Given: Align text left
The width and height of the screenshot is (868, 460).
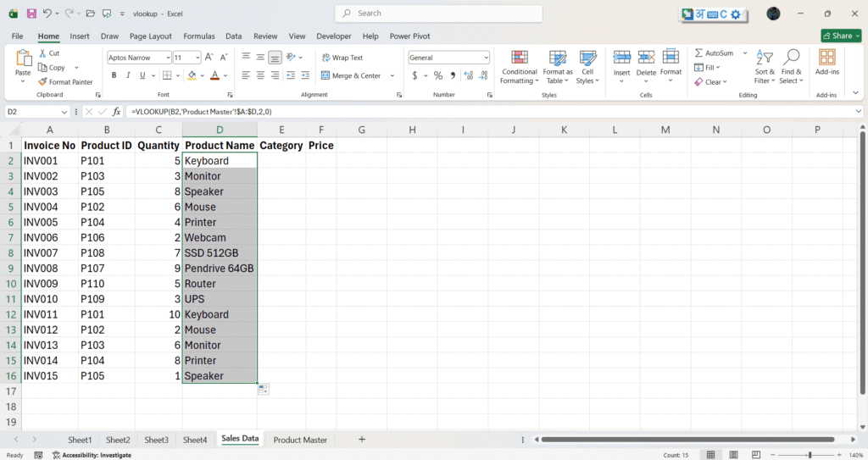Looking at the screenshot, I should coord(246,75).
